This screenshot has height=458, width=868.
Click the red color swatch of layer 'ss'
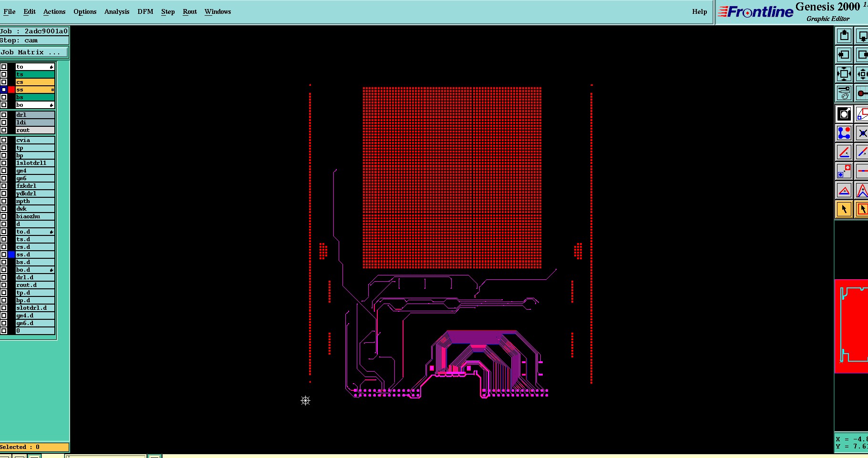coord(11,90)
